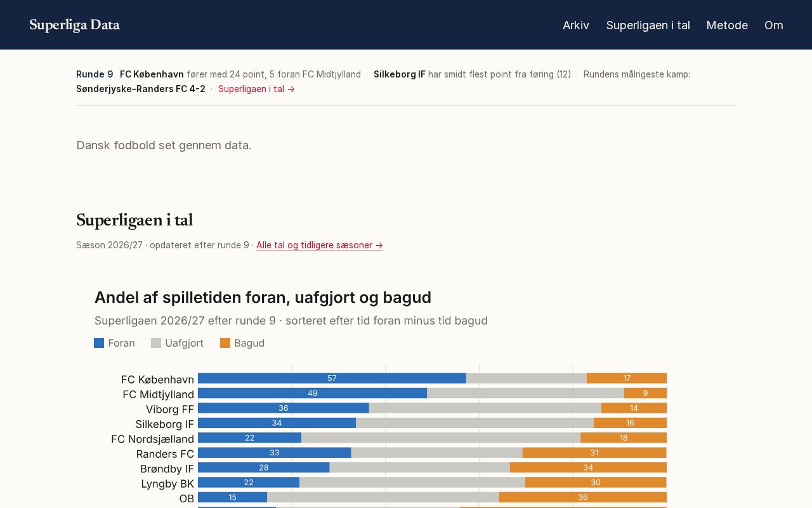812x508 pixels.
Task: Go to Superligaen i tal in navigation
Action: click(x=648, y=25)
